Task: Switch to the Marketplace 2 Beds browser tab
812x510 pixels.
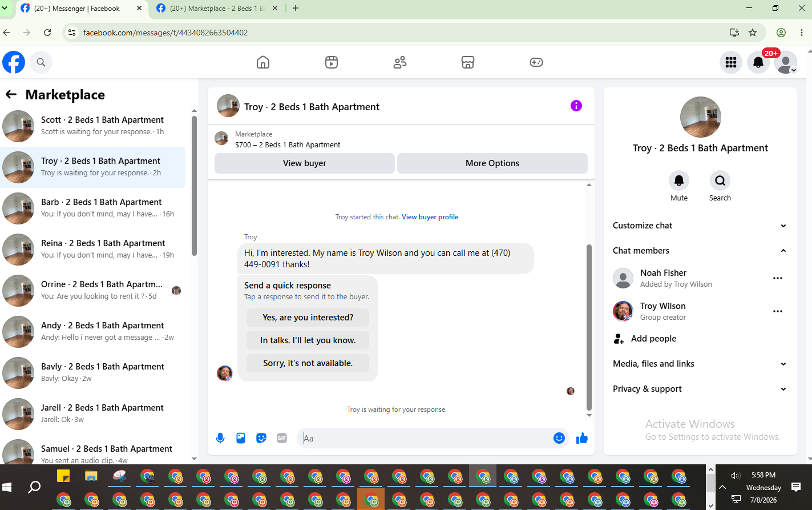Action: coord(217,9)
